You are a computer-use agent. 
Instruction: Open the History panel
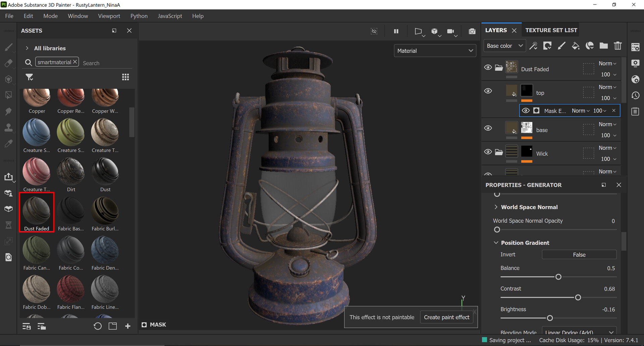click(x=635, y=95)
